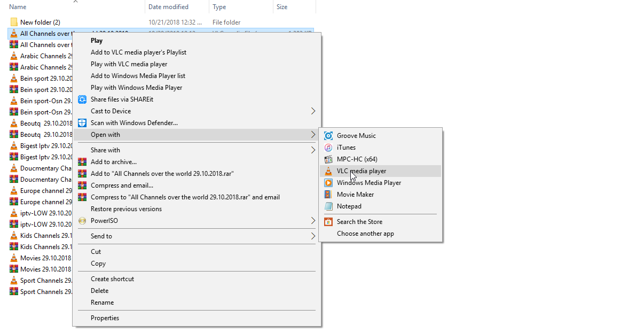This screenshot has height=333, width=644.
Task: Select WinRAR icon of Bein sport 29.10 archive
Action: click(14, 90)
